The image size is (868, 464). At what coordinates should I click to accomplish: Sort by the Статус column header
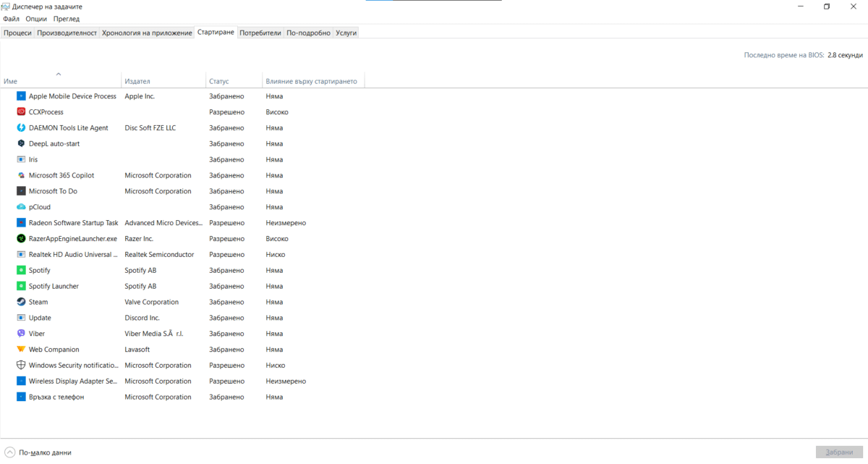234,81
